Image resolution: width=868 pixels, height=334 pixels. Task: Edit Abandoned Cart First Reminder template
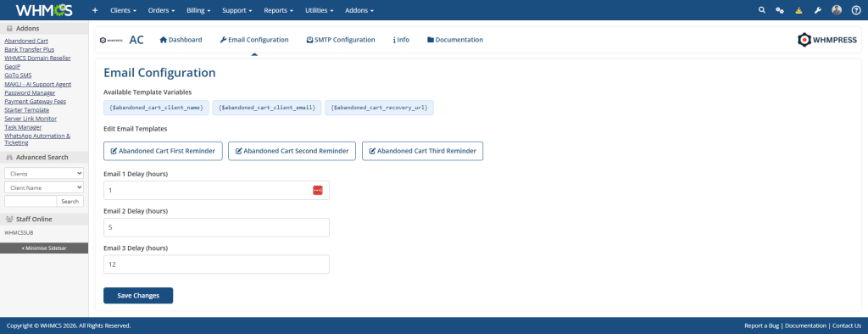coord(163,151)
